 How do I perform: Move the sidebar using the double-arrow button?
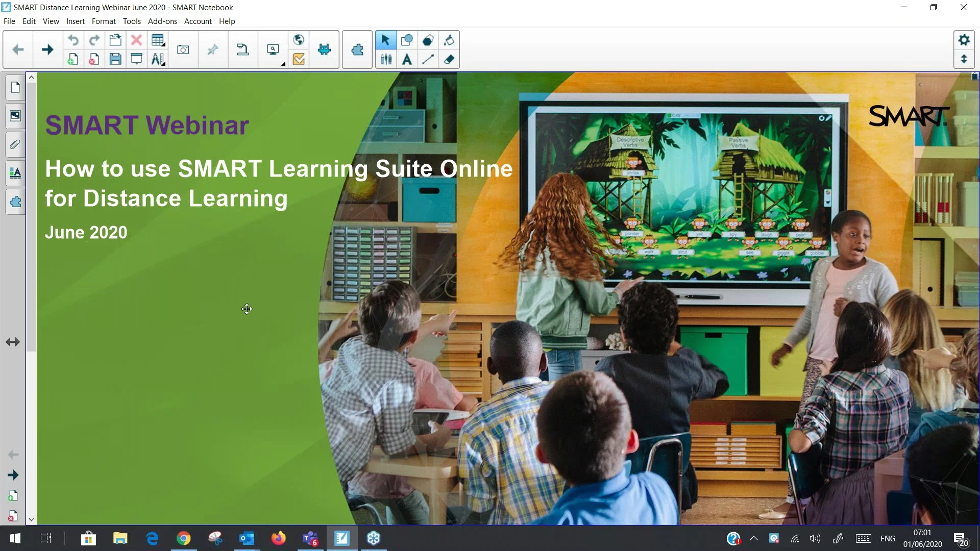click(x=13, y=342)
